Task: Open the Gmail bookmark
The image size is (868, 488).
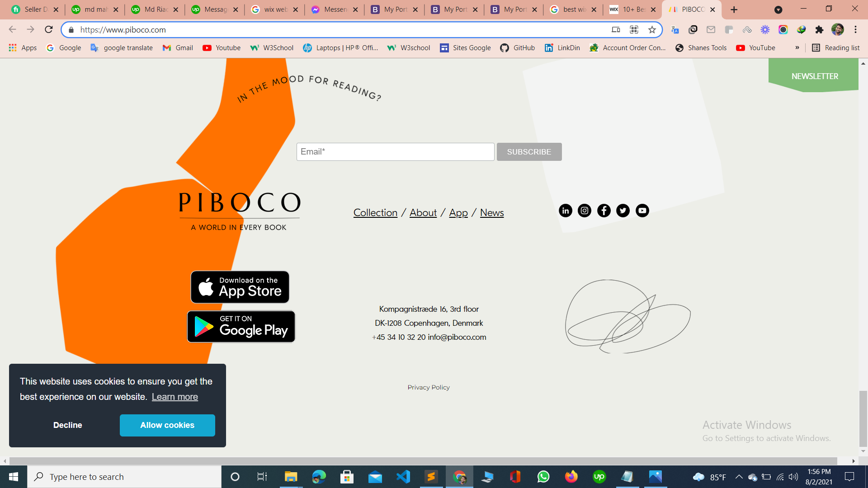Action: coord(178,48)
